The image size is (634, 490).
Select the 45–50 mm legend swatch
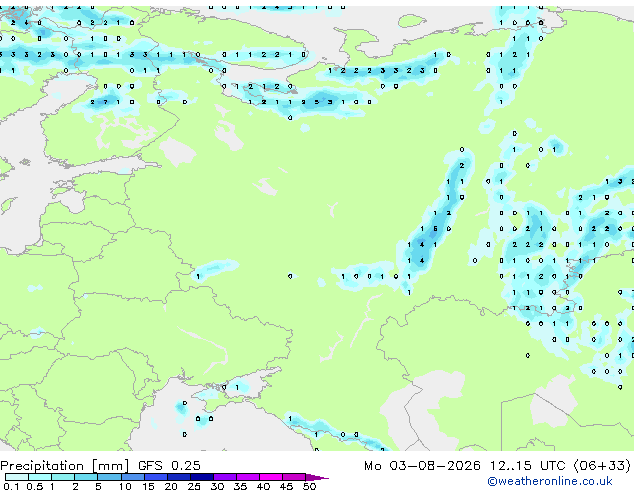coord(294,477)
